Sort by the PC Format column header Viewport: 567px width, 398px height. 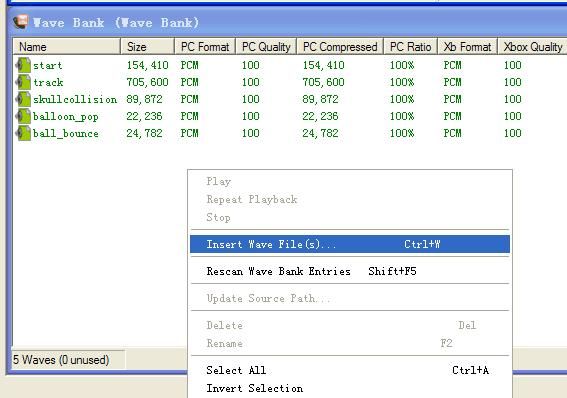coord(205,47)
